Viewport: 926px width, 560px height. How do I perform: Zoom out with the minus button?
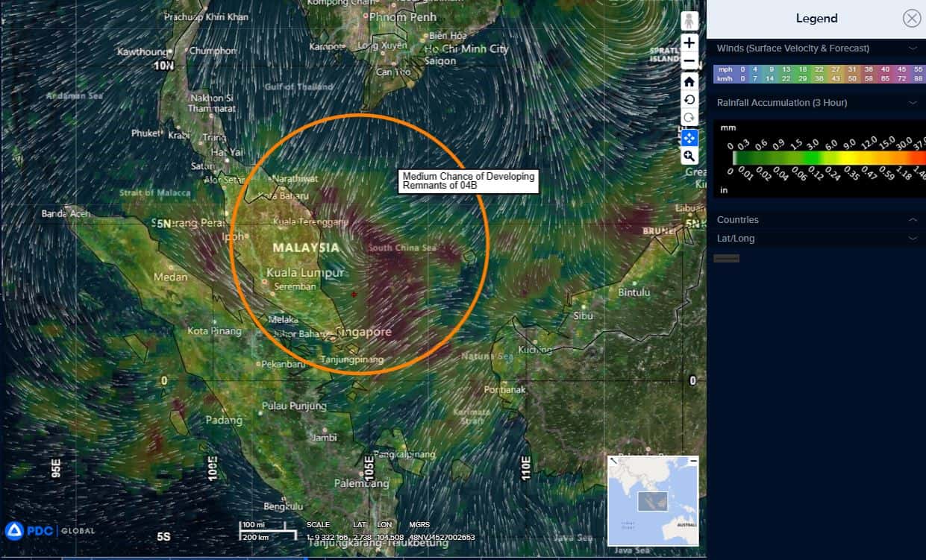point(689,62)
